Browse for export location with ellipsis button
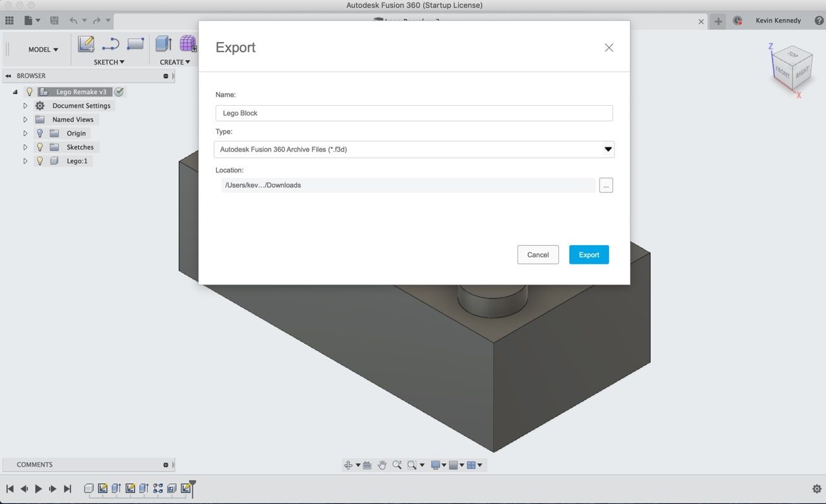Viewport: 826px width, 504px height. point(606,185)
